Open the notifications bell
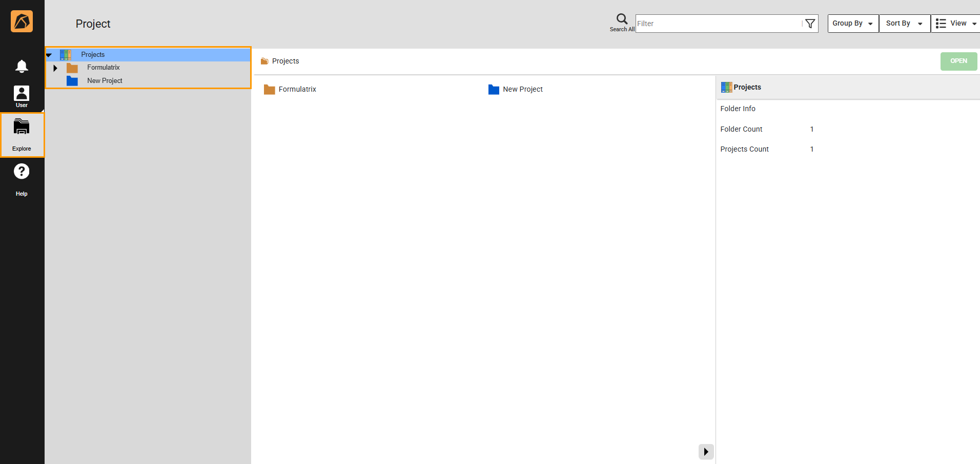980x464 pixels. 22,66
